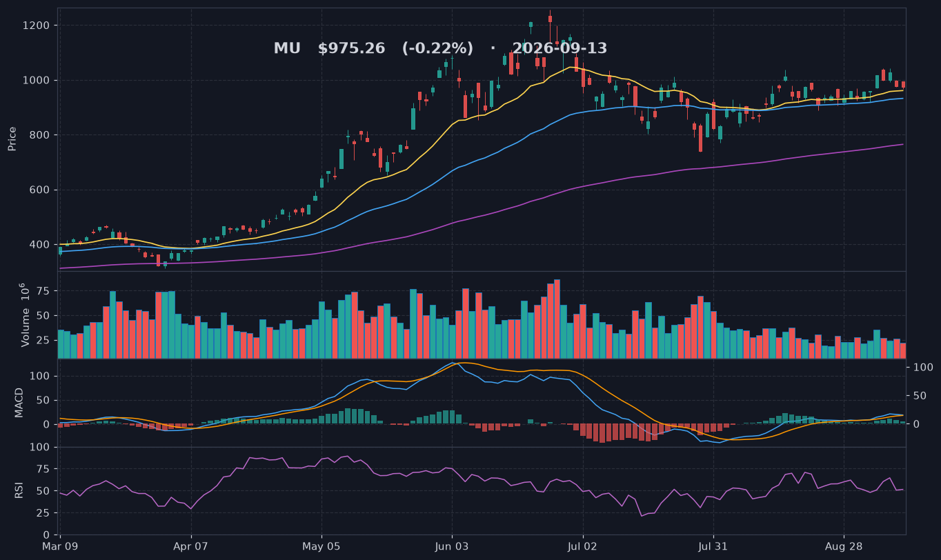Select the 1000 tick on the Price axis

tap(37, 80)
